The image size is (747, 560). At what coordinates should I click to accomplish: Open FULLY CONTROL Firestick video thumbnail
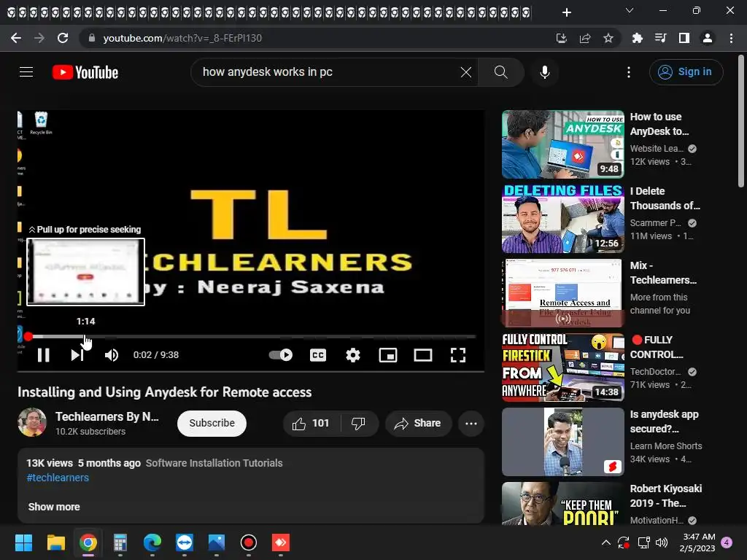point(562,367)
